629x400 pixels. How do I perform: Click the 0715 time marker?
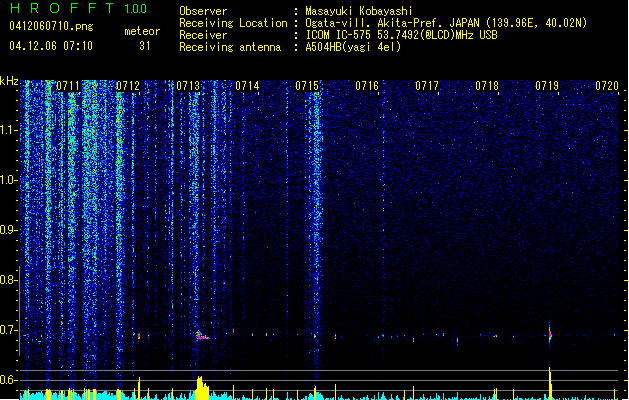pos(307,86)
